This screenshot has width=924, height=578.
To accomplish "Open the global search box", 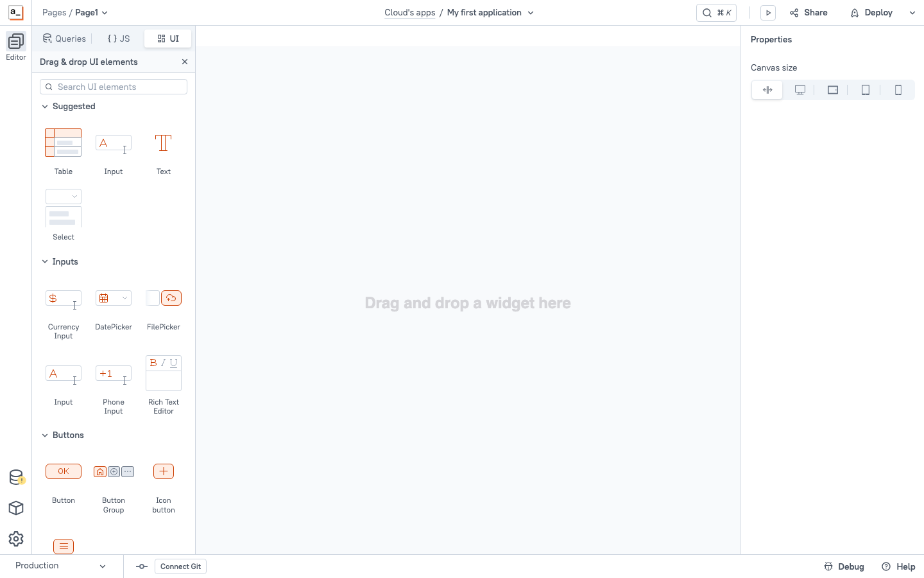I will [716, 13].
